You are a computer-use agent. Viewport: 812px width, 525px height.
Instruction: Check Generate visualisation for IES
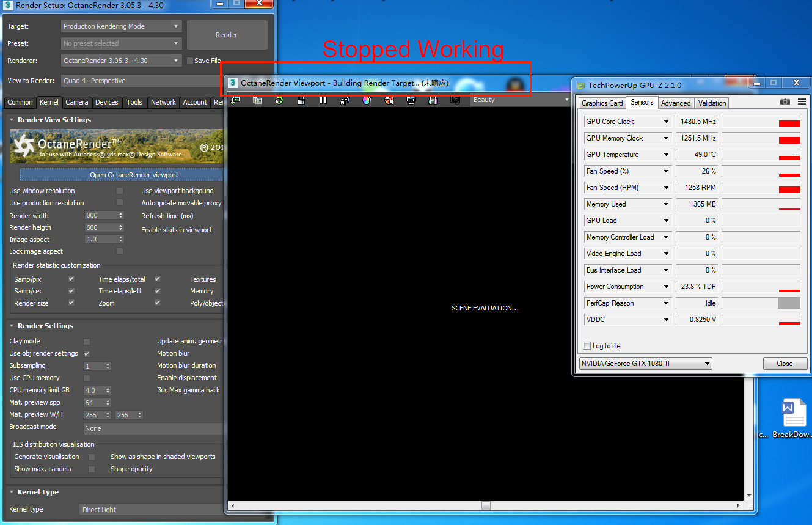(92, 457)
